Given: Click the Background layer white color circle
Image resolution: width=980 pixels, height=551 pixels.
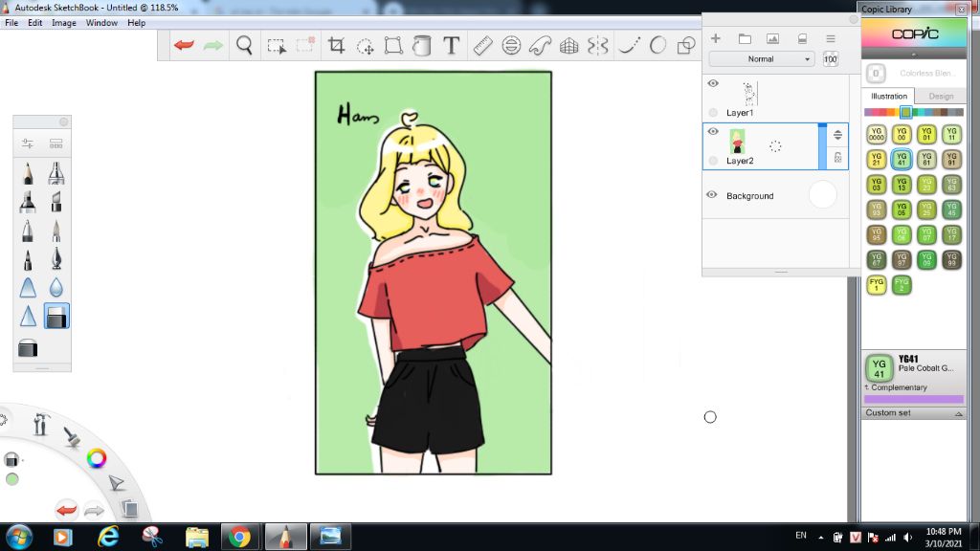Looking at the screenshot, I should pyautogui.click(x=822, y=195).
